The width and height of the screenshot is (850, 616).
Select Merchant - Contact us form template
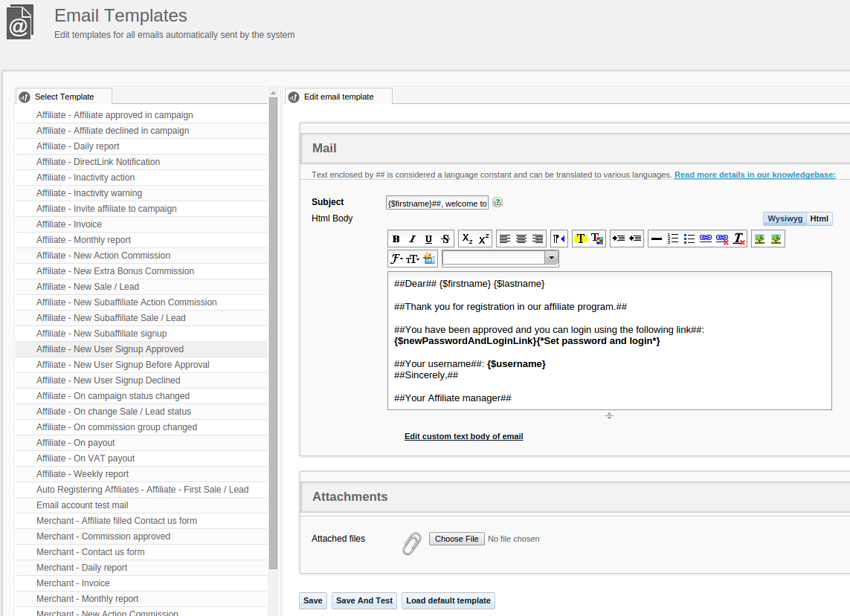(x=141, y=552)
